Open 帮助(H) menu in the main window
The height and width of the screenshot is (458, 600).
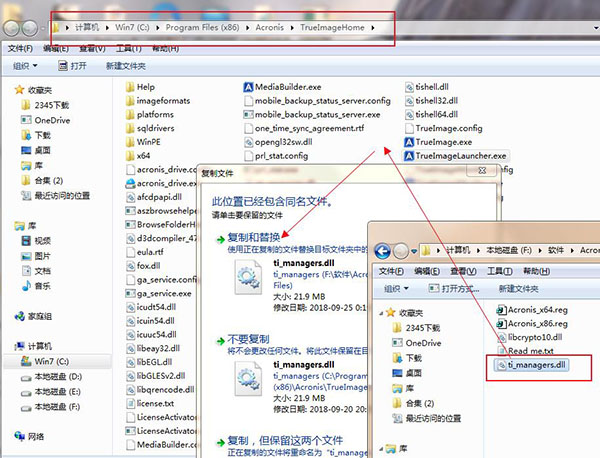pos(165,49)
